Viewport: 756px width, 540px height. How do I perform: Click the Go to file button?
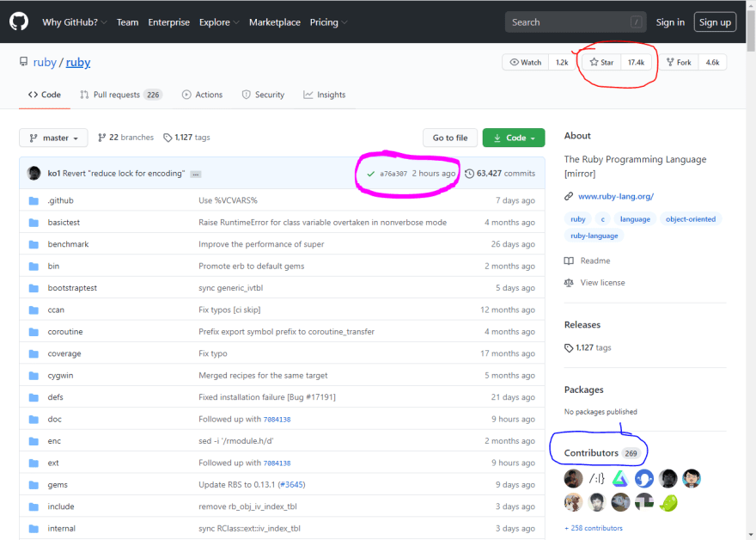[450, 138]
